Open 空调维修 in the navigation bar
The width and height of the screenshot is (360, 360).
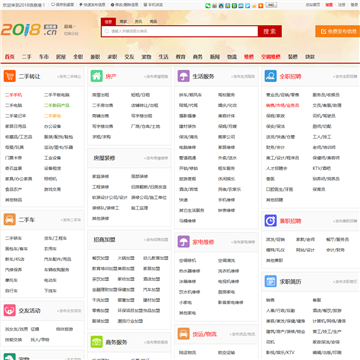[x=271, y=57]
